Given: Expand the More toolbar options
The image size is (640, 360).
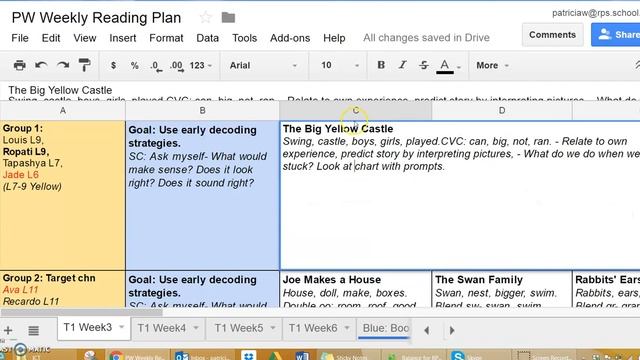Looking at the screenshot, I should click(x=492, y=65).
